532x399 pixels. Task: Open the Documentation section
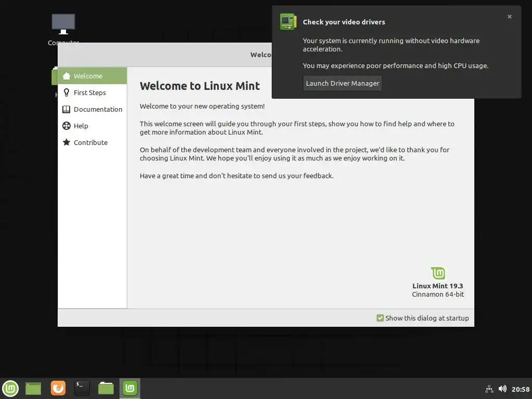[x=92, y=109]
